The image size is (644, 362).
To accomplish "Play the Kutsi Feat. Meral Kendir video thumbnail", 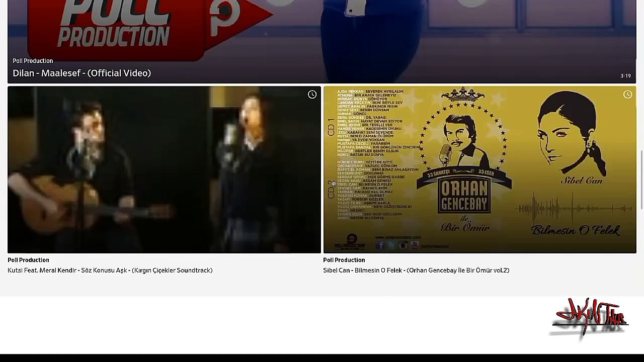I will (x=164, y=169).
